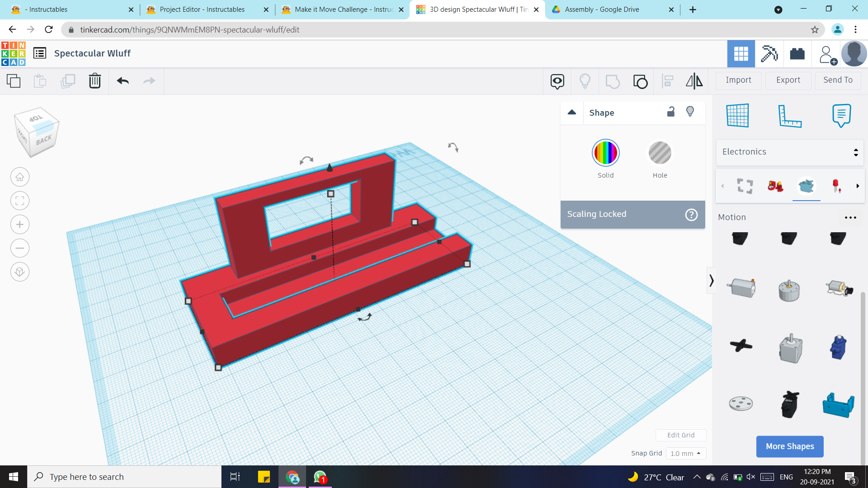868x488 pixels.
Task: Toggle the shape lock icon
Action: pos(671,112)
